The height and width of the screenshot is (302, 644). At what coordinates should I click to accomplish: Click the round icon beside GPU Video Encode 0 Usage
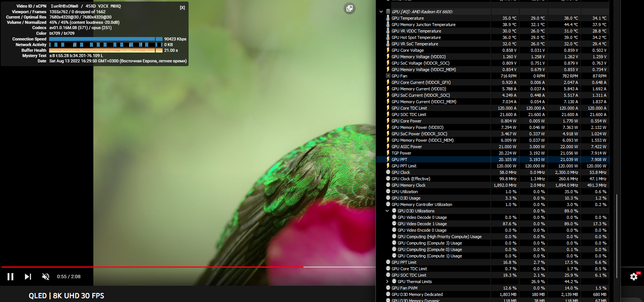pyautogui.click(x=394, y=230)
